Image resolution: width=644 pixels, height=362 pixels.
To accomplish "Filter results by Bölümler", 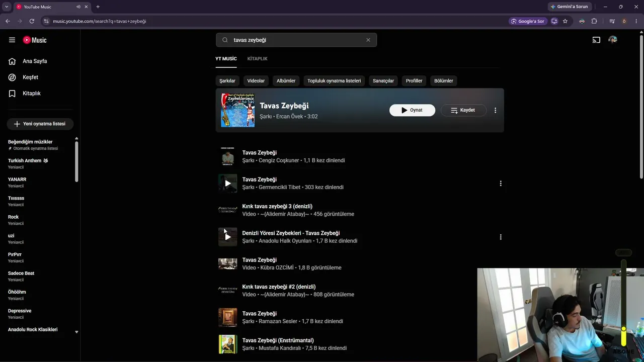I will tap(444, 80).
